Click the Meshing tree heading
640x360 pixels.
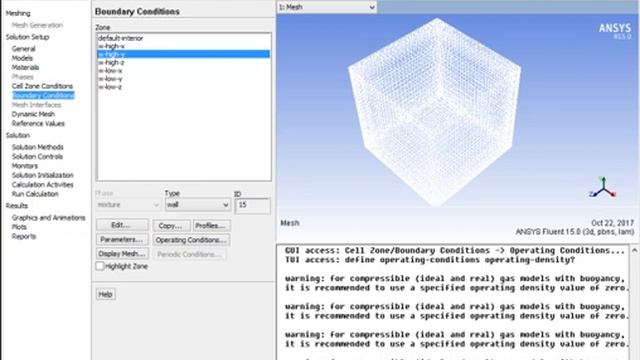coord(18,13)
